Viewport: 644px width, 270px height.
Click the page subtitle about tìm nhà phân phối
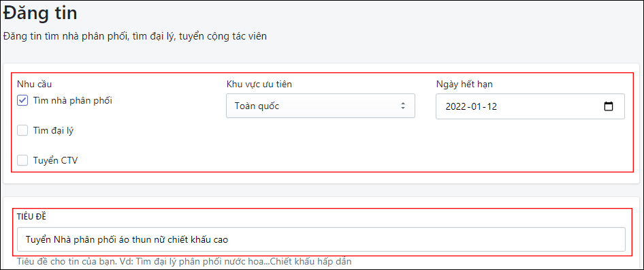coord(135,36)
